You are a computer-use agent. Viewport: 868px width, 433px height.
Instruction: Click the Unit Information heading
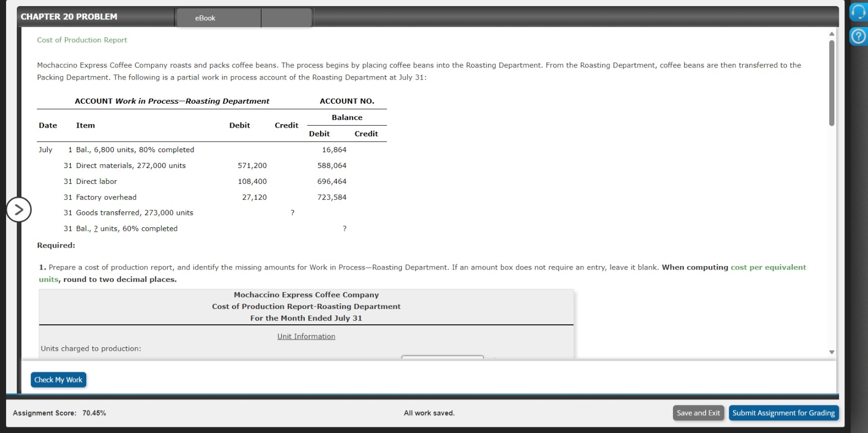(x=306, y=336)
